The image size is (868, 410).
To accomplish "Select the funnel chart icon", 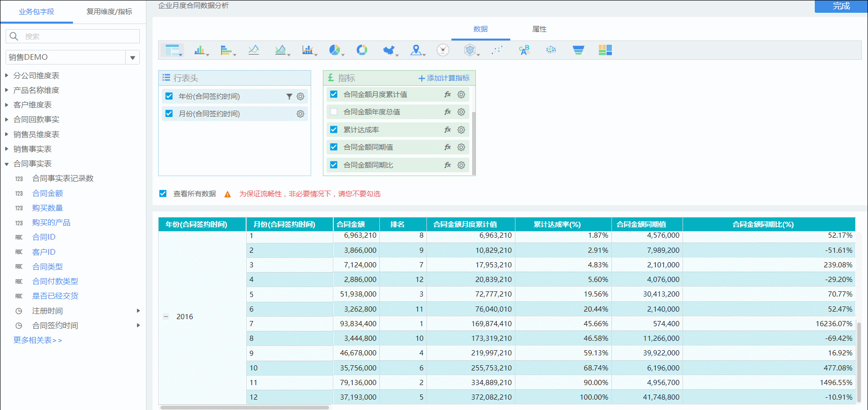I will point(579,50).
